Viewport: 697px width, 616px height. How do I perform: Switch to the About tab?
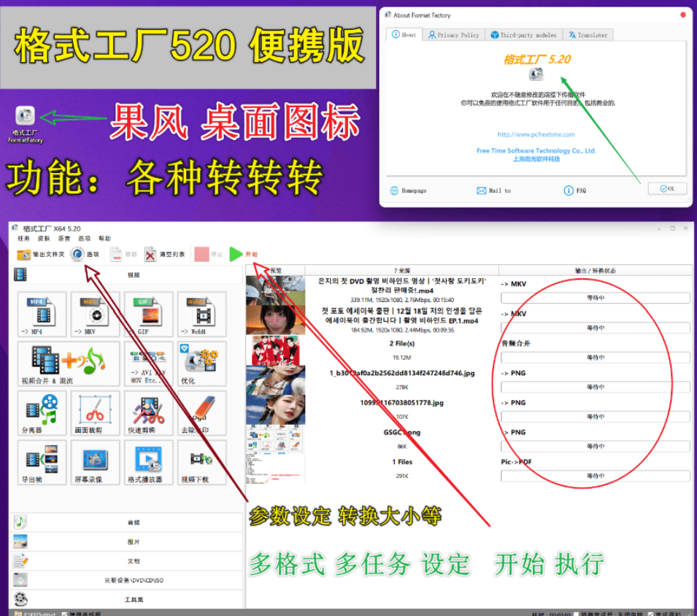coord(404,34)
